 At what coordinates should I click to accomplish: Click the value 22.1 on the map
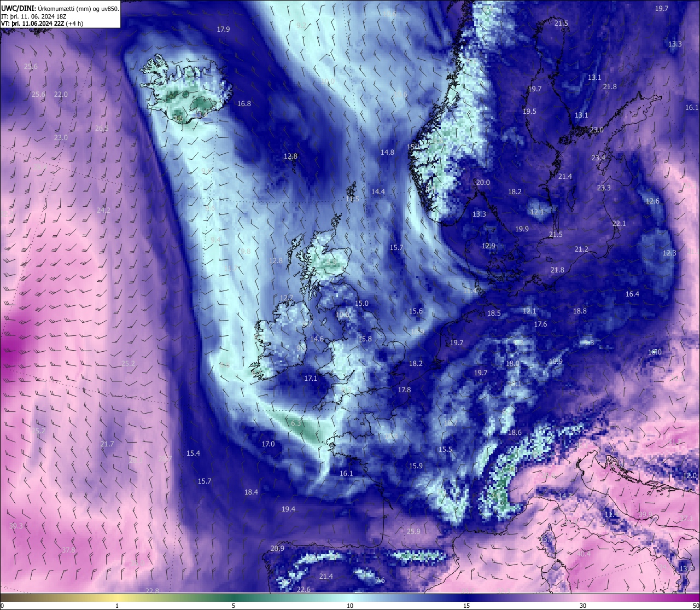pyautogui.click(x=619, y=224)
